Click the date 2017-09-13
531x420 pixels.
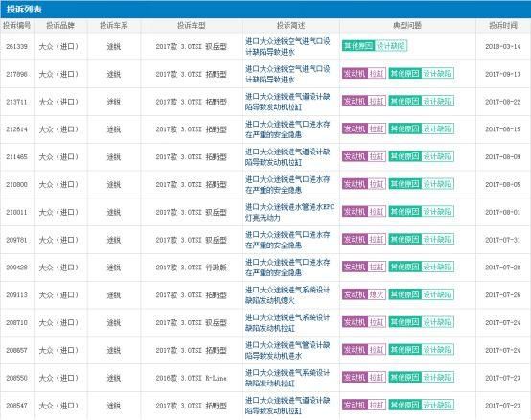[503, 74]
